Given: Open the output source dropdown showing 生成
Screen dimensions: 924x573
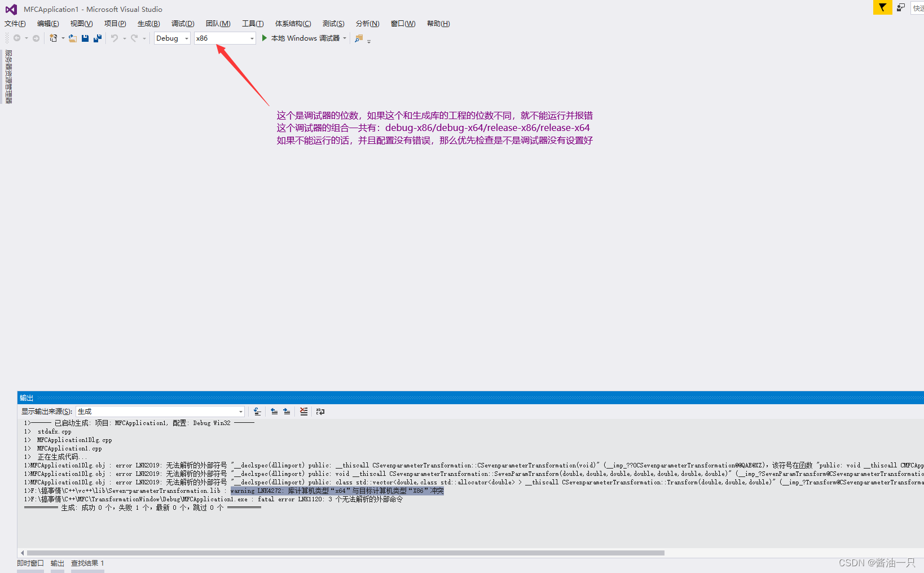Looking at the screenshot, I should click(160, 412).
